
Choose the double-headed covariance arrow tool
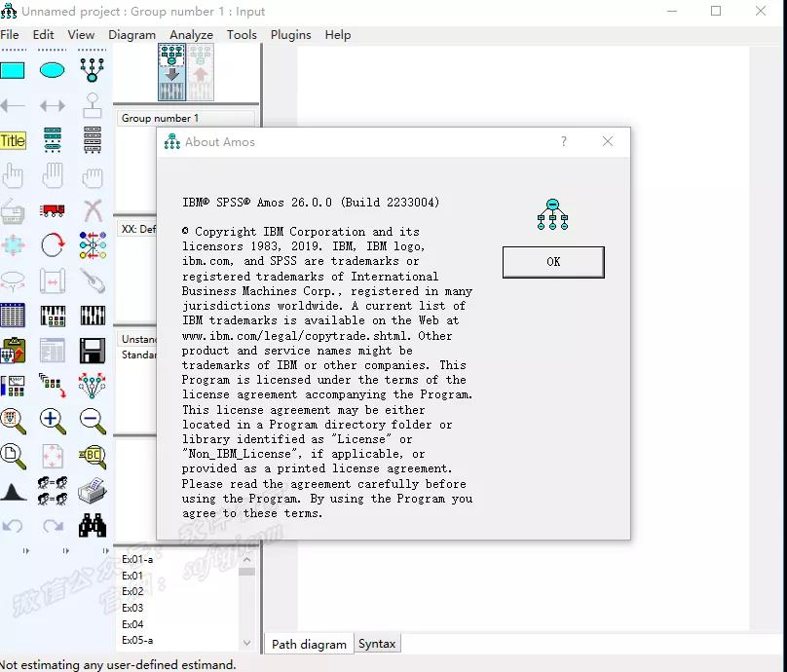[x=53, y=105]
